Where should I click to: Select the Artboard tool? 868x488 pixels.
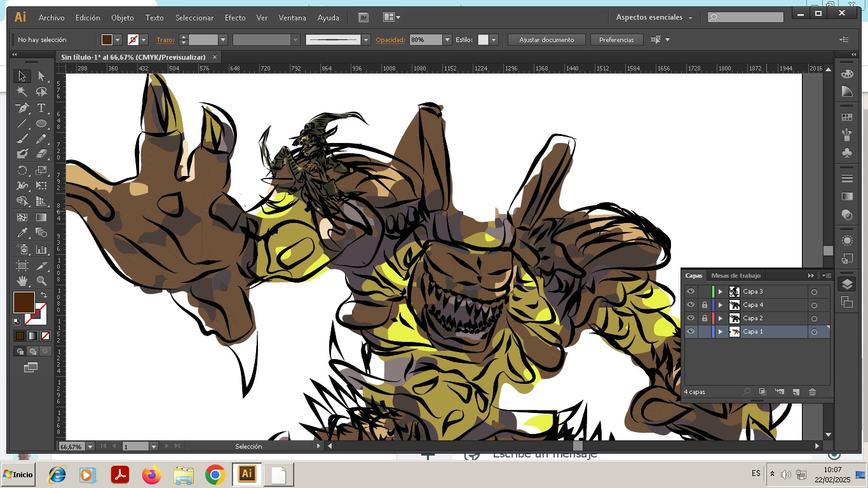click(22, 265)
